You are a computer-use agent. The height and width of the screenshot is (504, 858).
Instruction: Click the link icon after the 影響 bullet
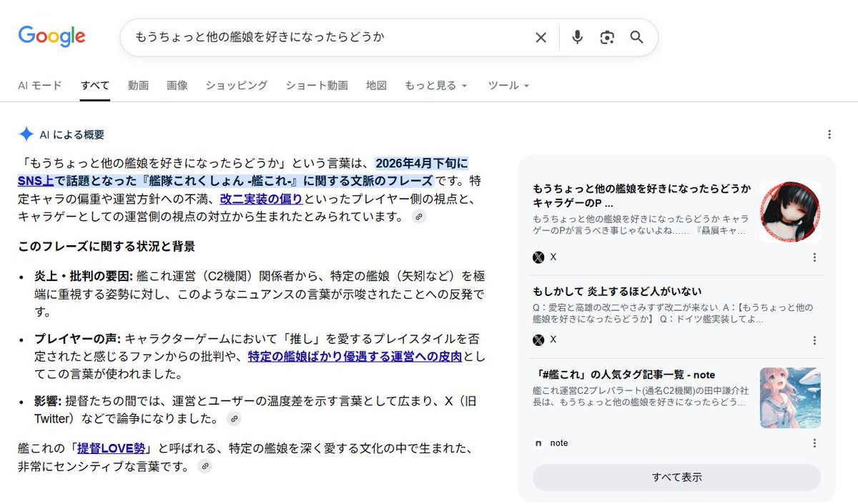pyautogui.click(x=234, y=419)
